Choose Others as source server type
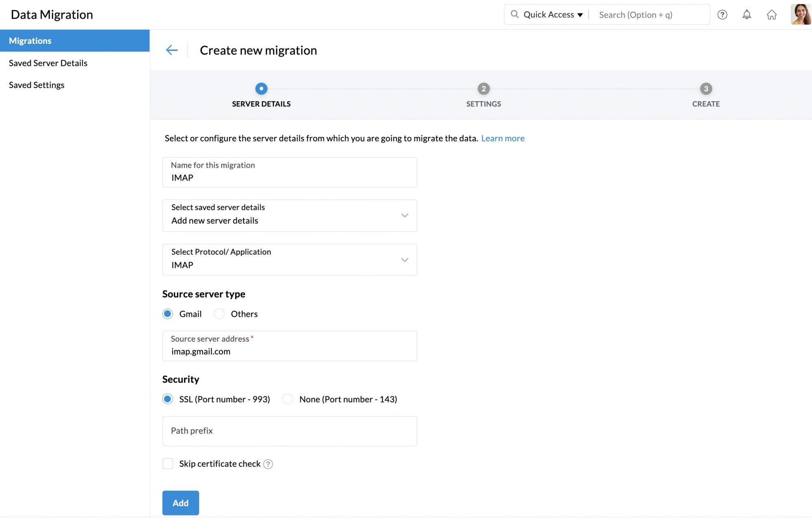The image size is (812, 518). [219, 314]
